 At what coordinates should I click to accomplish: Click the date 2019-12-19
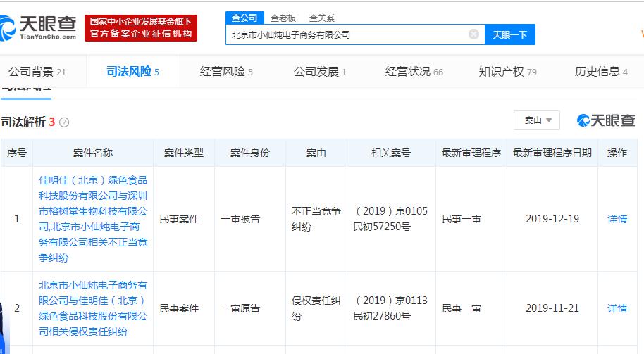click(552, 219)
